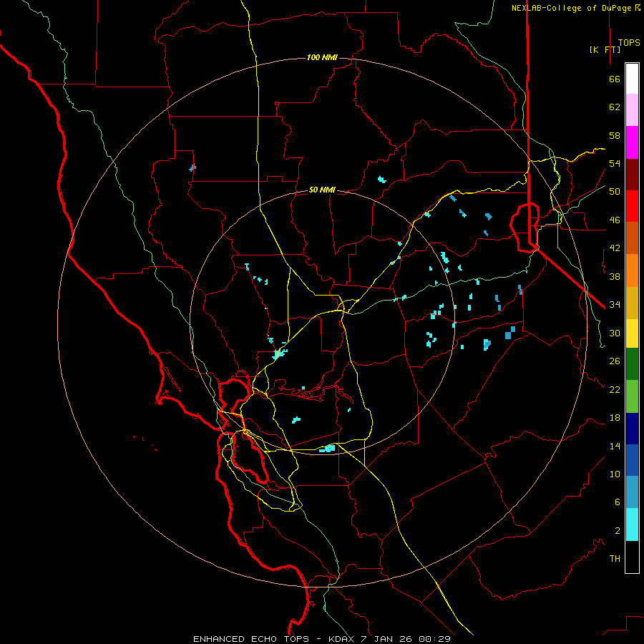Image resolution: width=644 pixels, height=644 pixels.
Task: Click the black TH threshold swatch
Action: coord(632,557)
